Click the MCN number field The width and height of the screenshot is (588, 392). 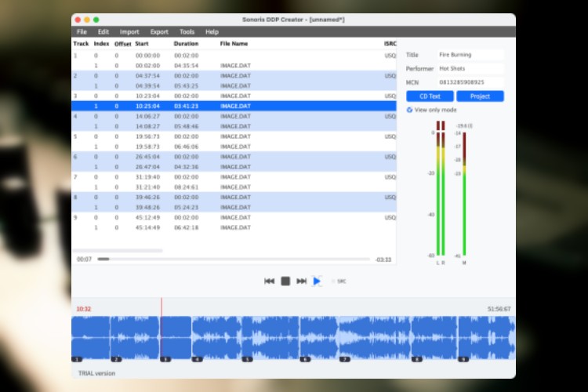point(470,82)
